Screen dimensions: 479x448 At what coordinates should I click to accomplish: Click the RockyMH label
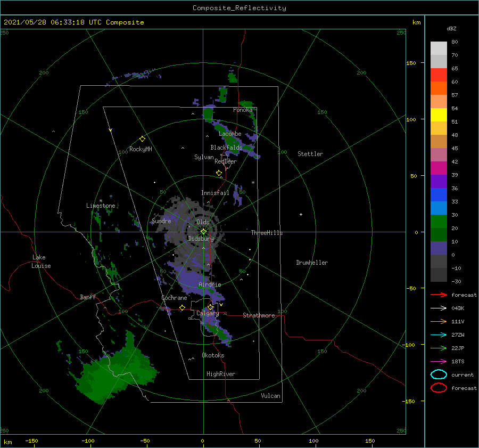click(141, 149)
